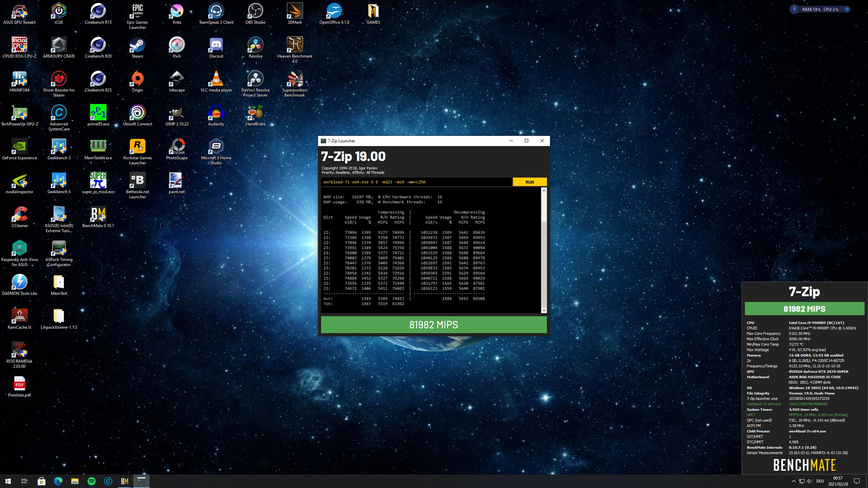Click the scroll down arrow in 7-Zip output
The image size is (868, 488).
(544, 310)
